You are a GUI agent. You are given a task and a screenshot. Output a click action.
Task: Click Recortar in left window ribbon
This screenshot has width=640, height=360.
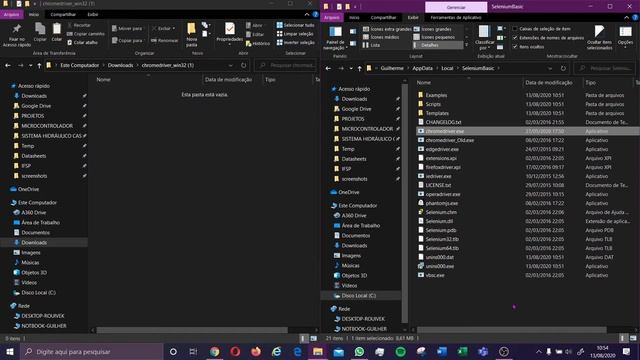(x=79, y=25)
